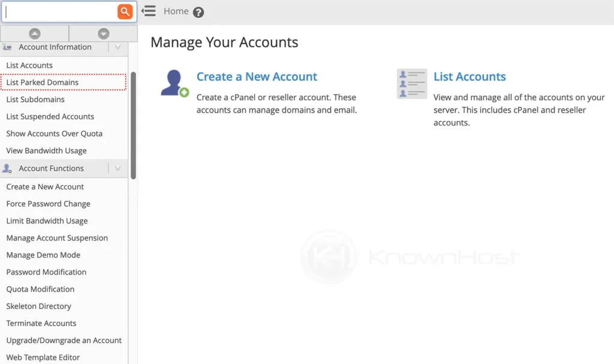
Task: Select Quota Modification
Action: click(x=40, y=289)
